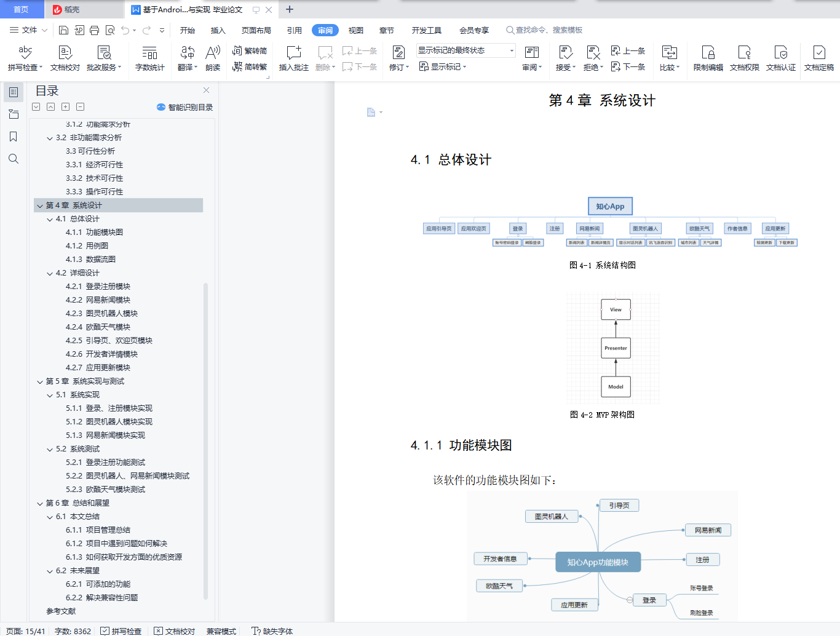Close the 目录 outline panel
The image size is (840, 636).
pyautogui.click(x=207, y=90)
